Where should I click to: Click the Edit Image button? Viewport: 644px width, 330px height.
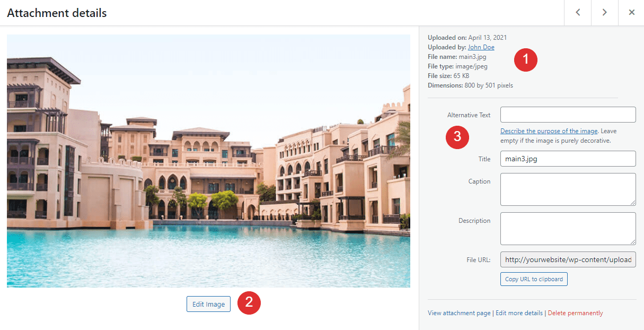208,303
